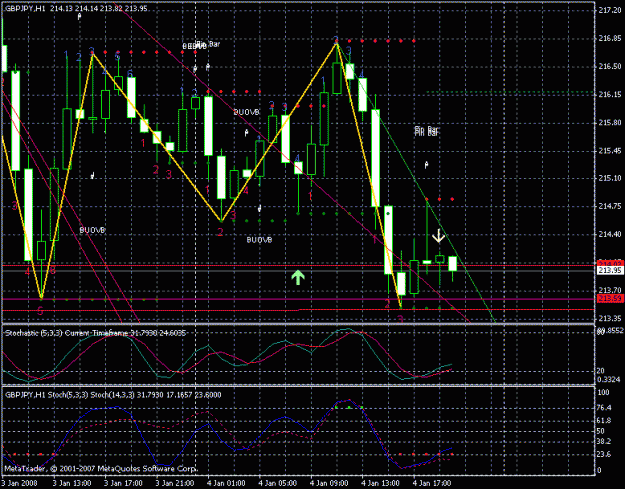This screenshot has width=625, height=489.
Task: Click the 215.10 price axis label
Action: [x=610, y=178]
